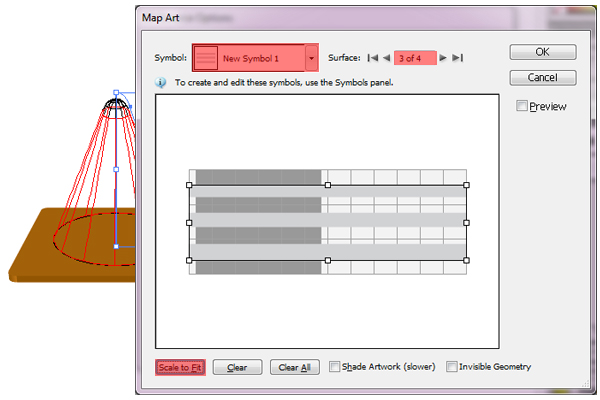Click the dialog resize grip corner

point(586,384)
